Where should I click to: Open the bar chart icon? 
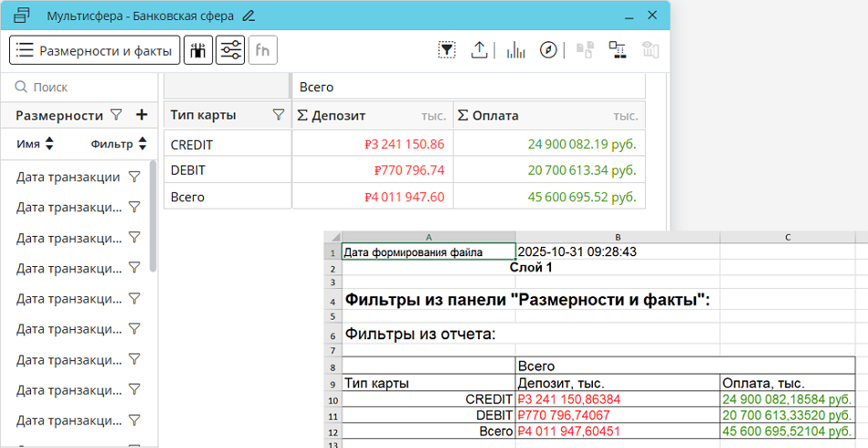(516, 50)
